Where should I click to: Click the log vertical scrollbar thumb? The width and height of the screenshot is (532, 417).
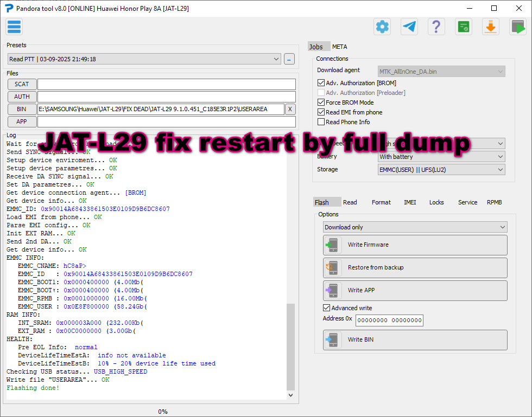click(x=291, y=347)
